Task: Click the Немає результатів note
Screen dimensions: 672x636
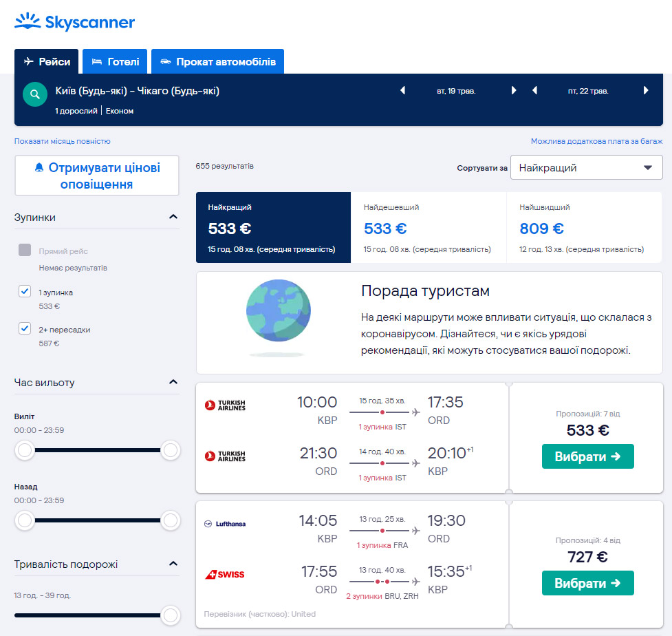Action: coord(73,268)
